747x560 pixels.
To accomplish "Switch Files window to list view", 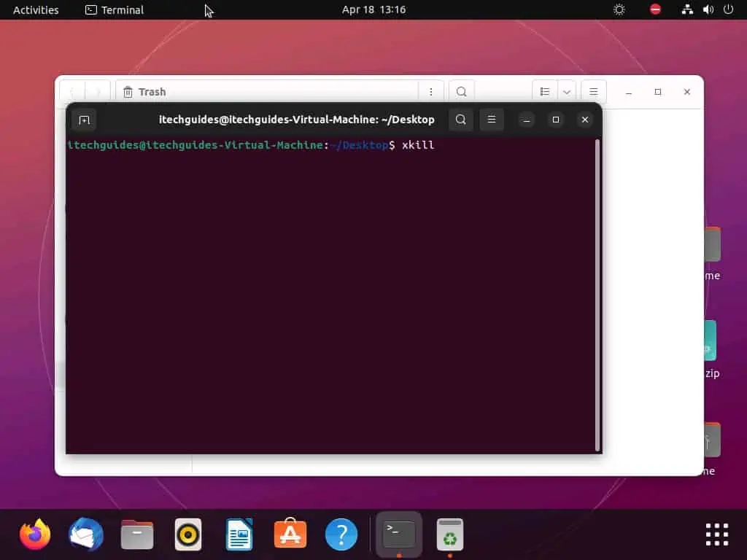I will point(544,92).
